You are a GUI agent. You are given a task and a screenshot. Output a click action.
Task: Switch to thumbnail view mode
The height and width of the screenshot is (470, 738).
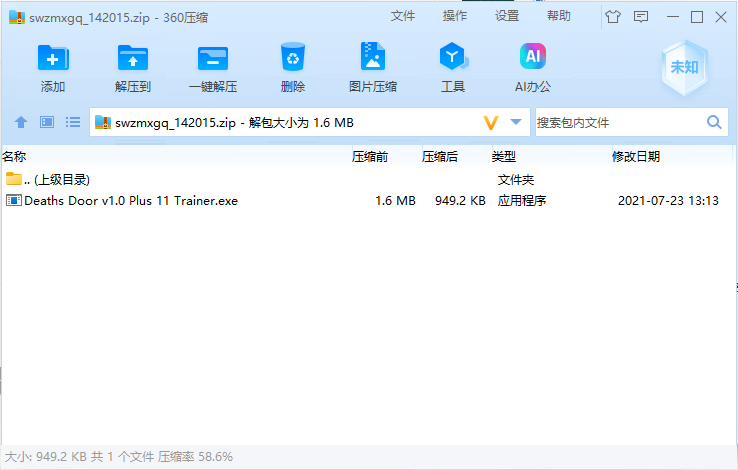tap(47, 122)
